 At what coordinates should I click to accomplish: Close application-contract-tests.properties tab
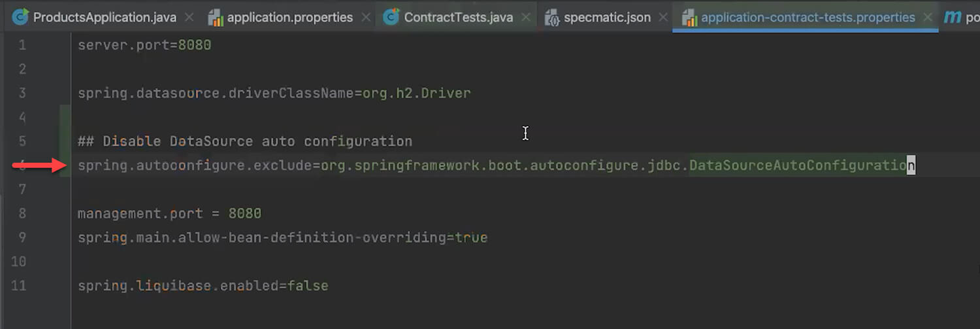coord(927,18)
